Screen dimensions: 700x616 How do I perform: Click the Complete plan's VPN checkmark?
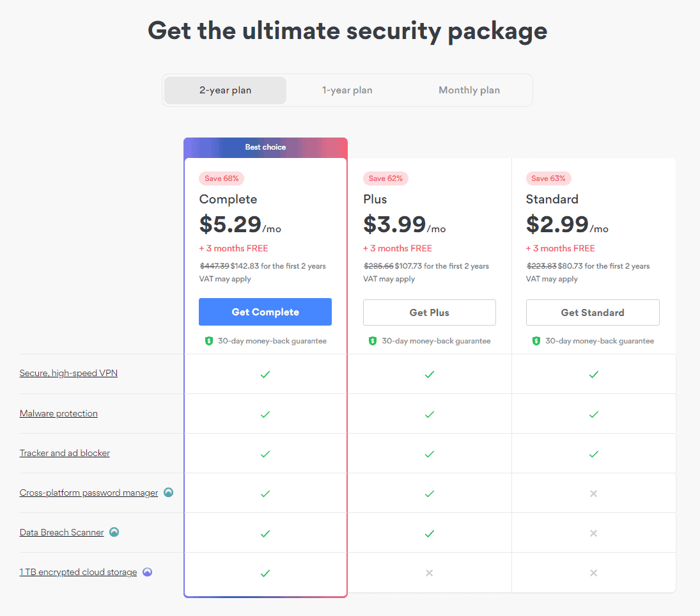point(265,374)
